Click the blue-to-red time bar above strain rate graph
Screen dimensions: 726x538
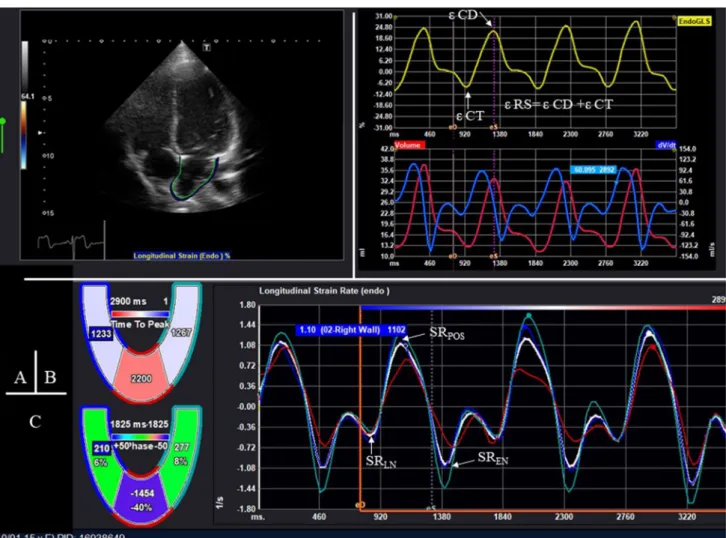click(543, 308)
